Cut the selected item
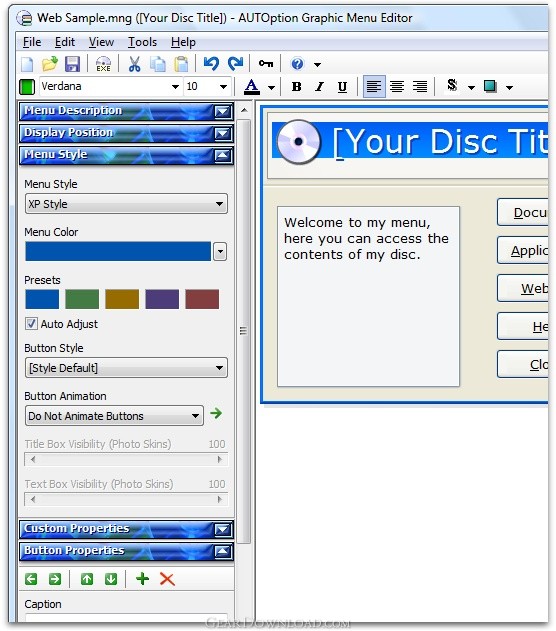The width and height of the screenshot is (556, 631). [x=134, y=64]
